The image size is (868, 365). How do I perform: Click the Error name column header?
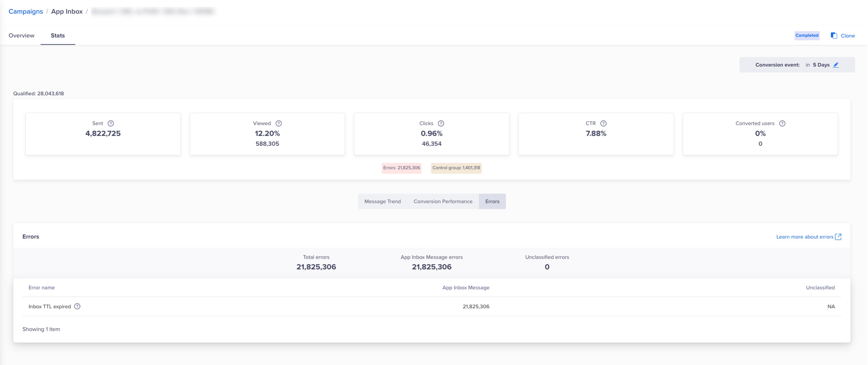[41, 288]
